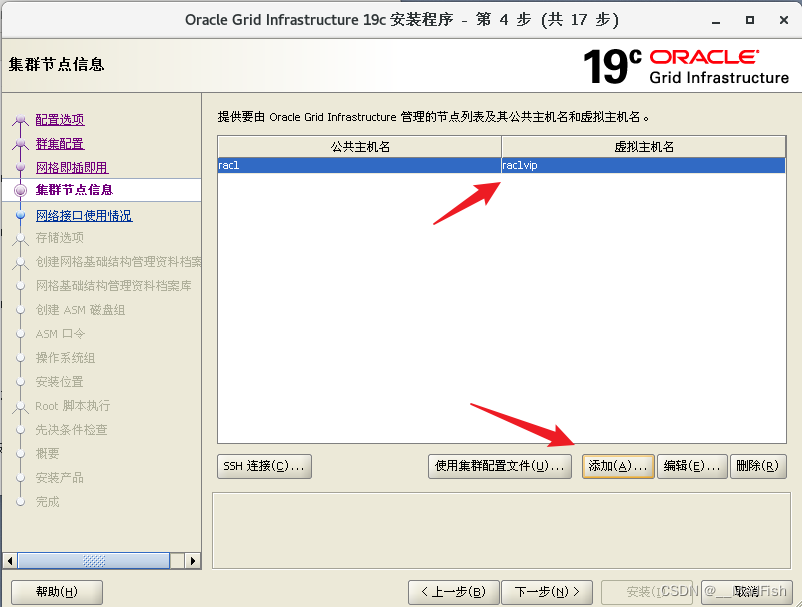The width and height of the screenshot is (802, 607).
Task: Open the SSH 连接(C) settings
Action: [264, 466]
